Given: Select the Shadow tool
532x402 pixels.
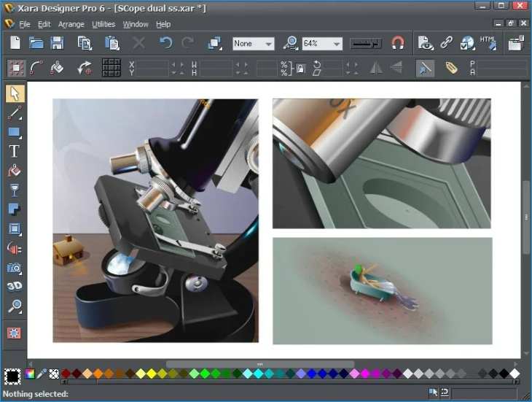Looking at the screenshot, I should [x=15, y=209].
